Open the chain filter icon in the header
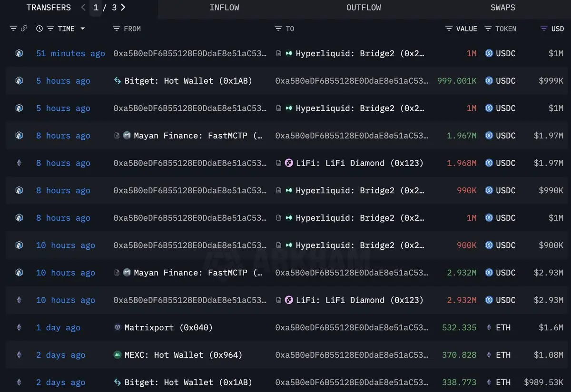571x392 pixels. click(x=13, y=29)
